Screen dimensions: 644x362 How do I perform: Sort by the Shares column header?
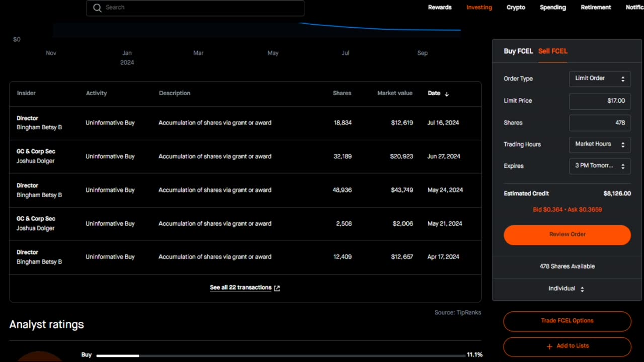click(x=342, y=93)
